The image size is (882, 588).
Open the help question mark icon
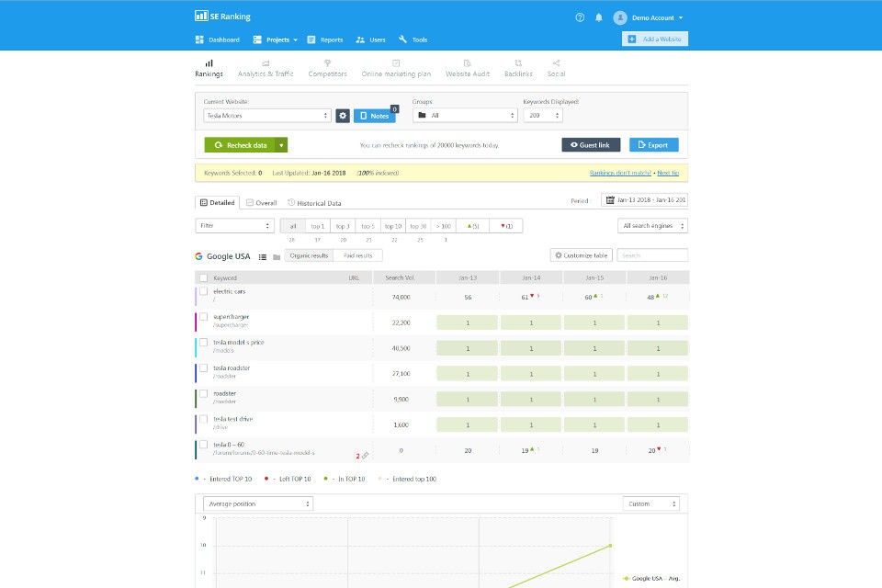[580, 17]
